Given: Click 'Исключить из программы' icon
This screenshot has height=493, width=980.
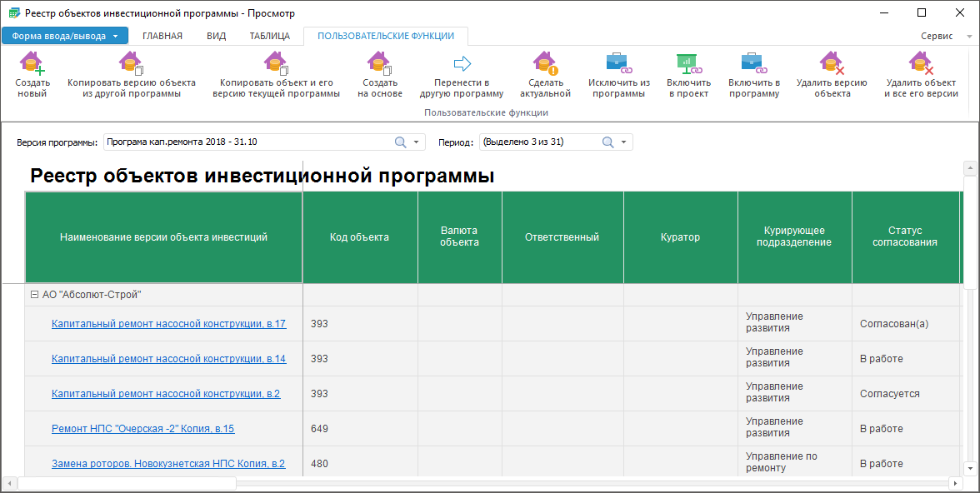Looking at the screenshot, I should click(618, 64).
